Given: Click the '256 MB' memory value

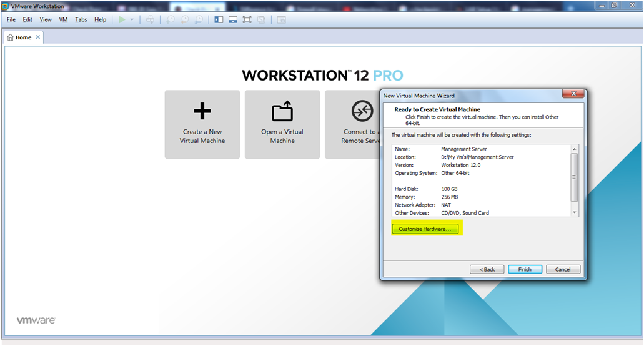Looking at the screenshot, I should 449,197.
